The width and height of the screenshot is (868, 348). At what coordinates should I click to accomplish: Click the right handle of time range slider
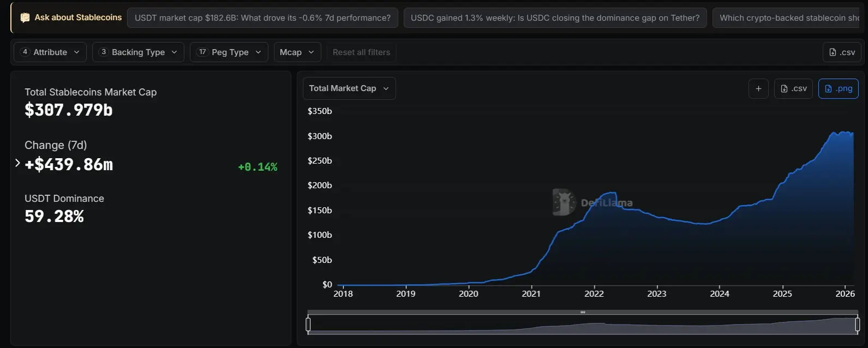(x=857, y=325)
